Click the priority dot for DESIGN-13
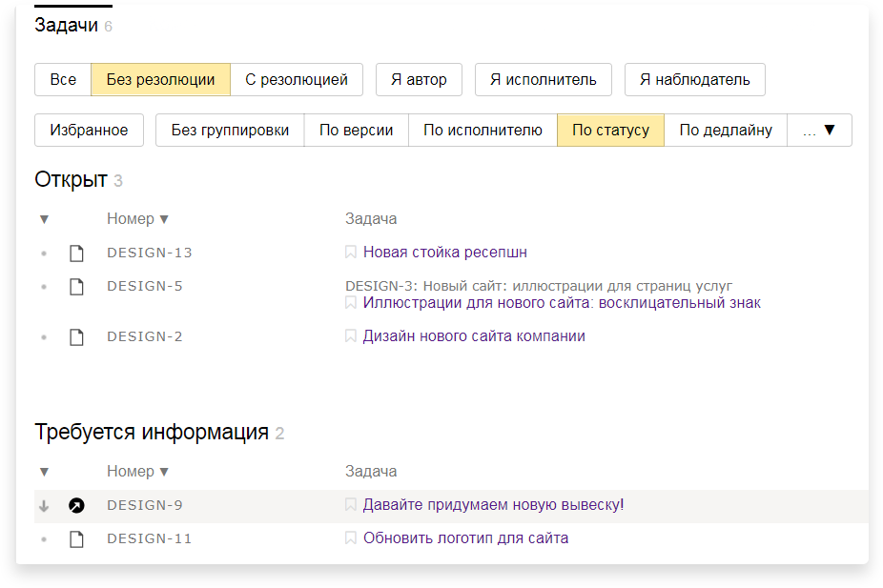 click(44, 253)
